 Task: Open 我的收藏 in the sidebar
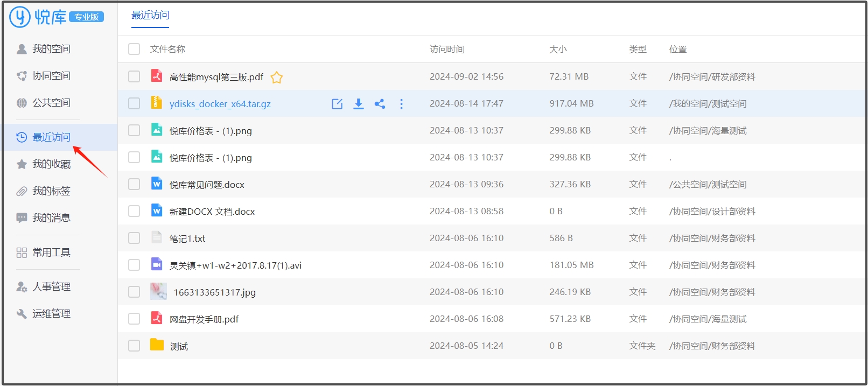51,164
